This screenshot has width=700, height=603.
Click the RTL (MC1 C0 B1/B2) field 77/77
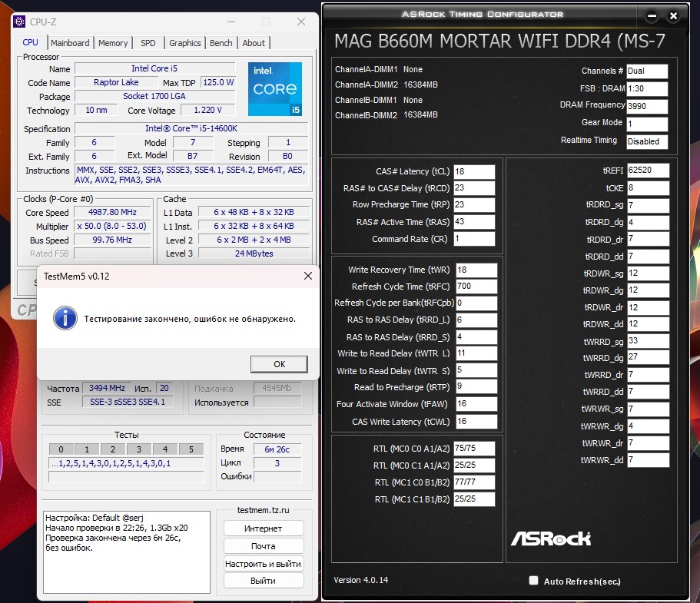point(474,482)
